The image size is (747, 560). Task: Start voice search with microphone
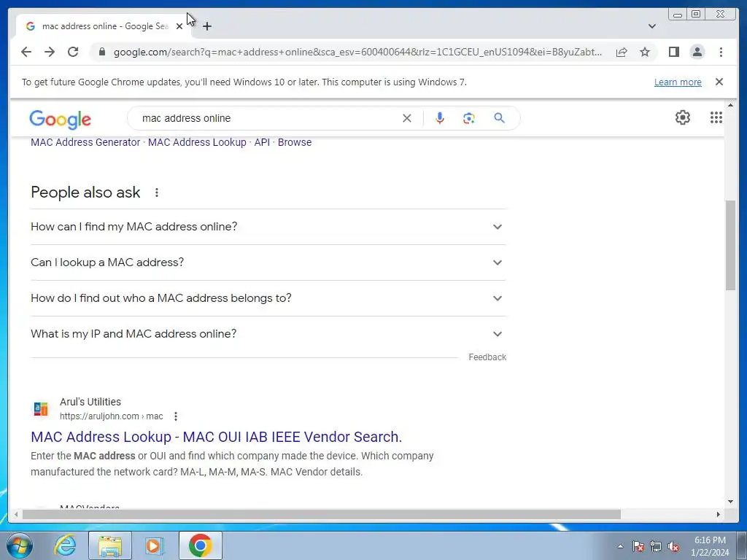coord(440,118)
